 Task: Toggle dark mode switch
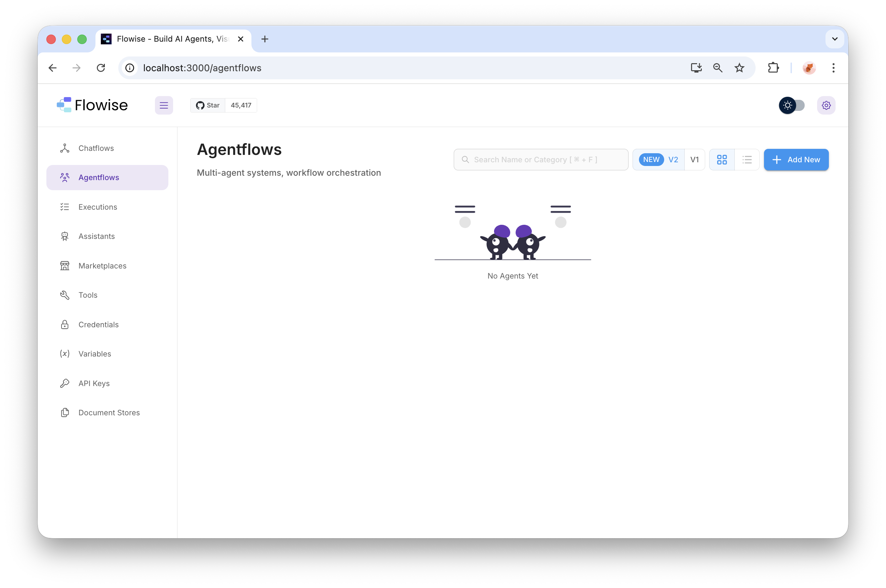tap(792, 106)
